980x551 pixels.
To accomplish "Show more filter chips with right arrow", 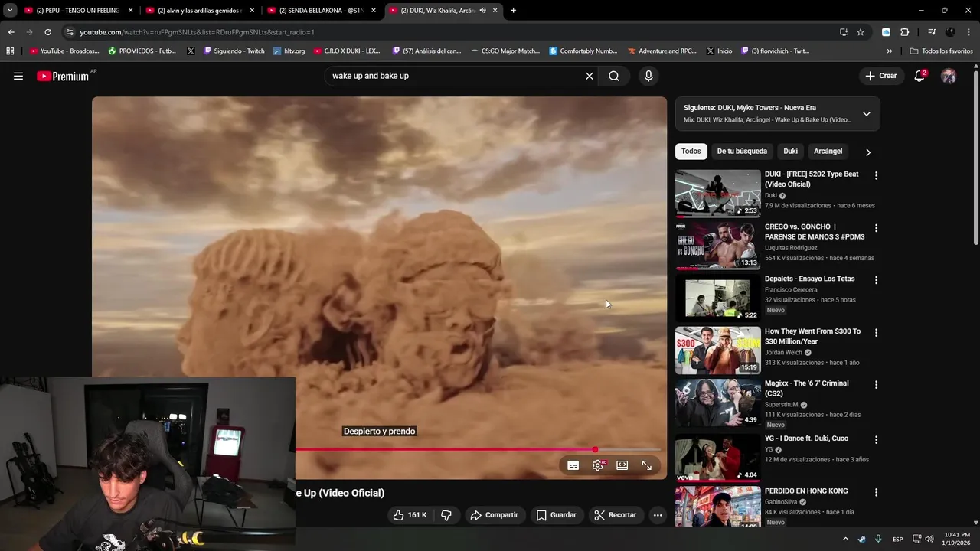I will (x=867, y=152).
